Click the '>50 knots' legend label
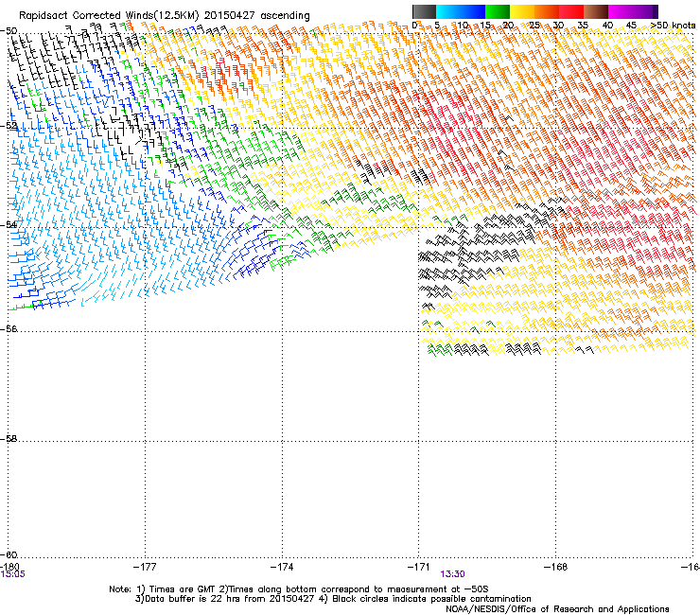The image size is (700, 615). pyautogui.click(x=673, y=26)
